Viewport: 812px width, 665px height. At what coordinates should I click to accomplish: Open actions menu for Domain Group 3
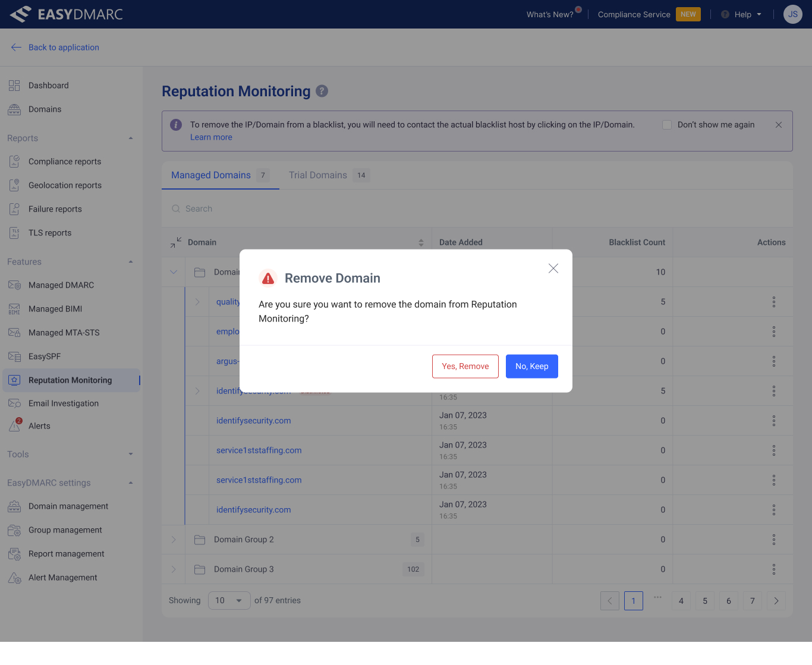tap(774, 569)
